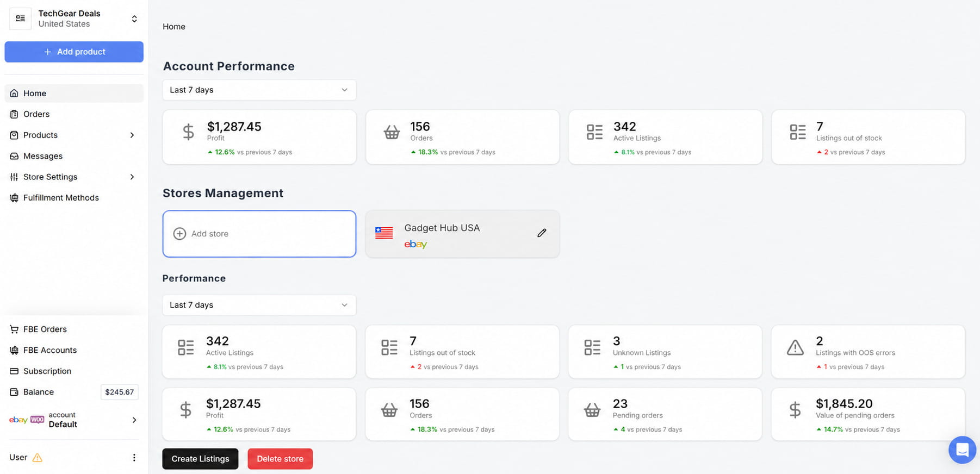Click the eBay logo under Gadget Hub USA

pyautogui.click(x=415, y=245)
